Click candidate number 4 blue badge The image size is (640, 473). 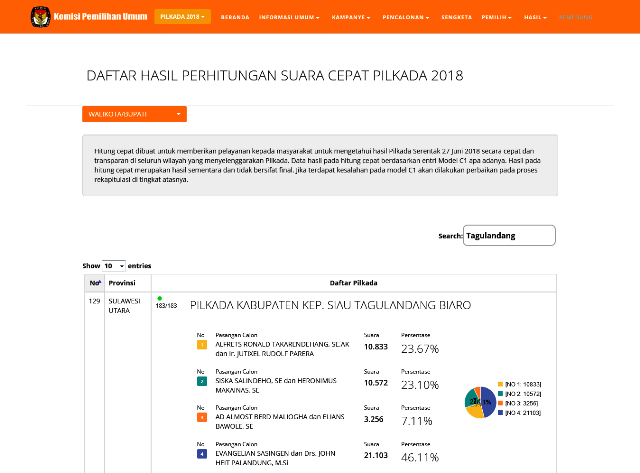(x=202, y=453)
